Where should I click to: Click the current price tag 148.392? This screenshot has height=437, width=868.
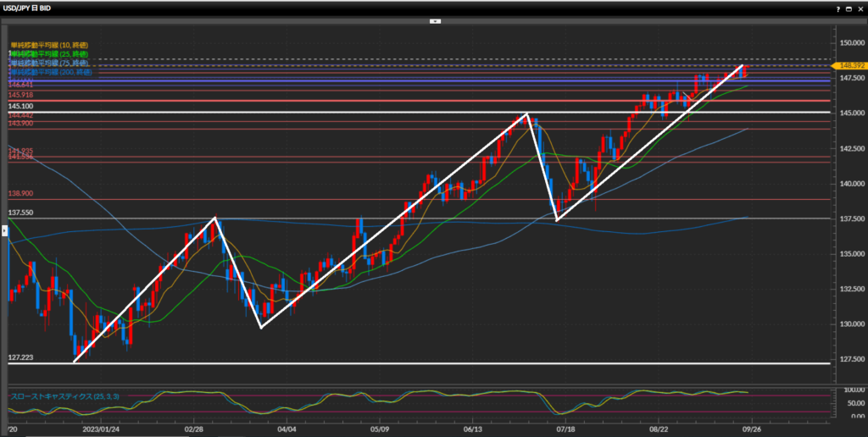pos(848,64)
